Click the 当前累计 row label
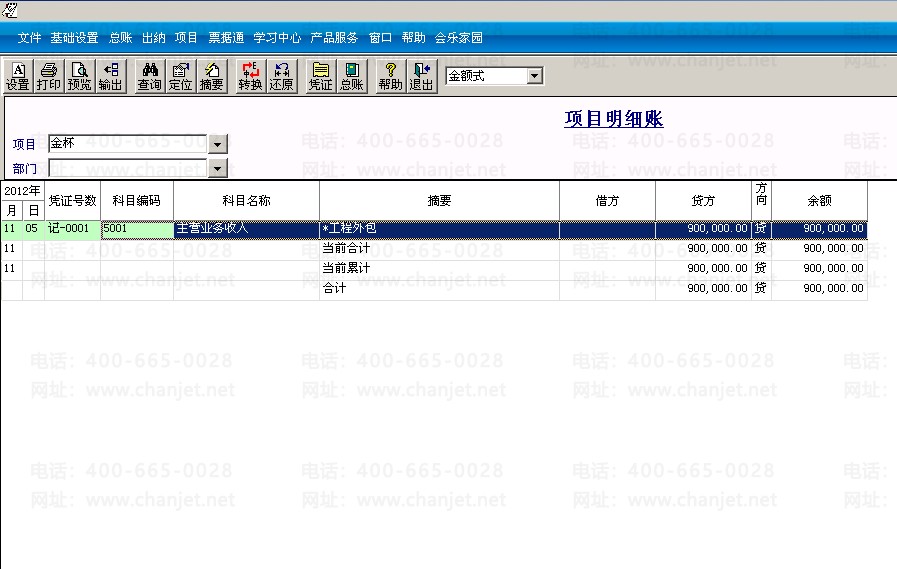Viewport: 897px width, 569px height. click(346, 268)
